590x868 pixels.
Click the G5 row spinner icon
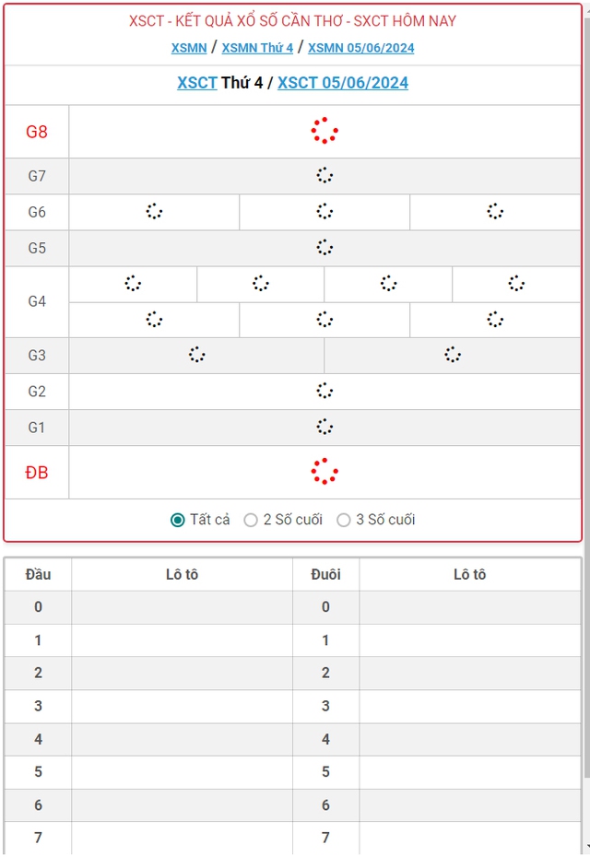[x=324, y=247]
